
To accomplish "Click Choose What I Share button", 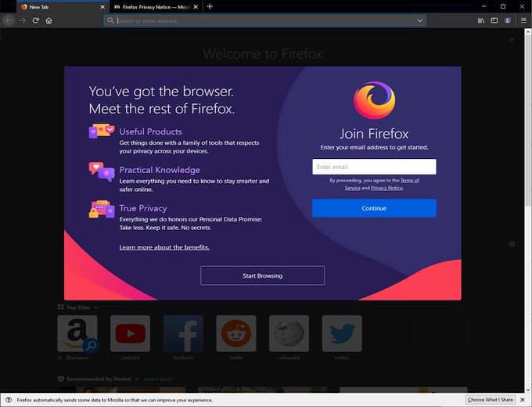I will click(x=491, y=400).
